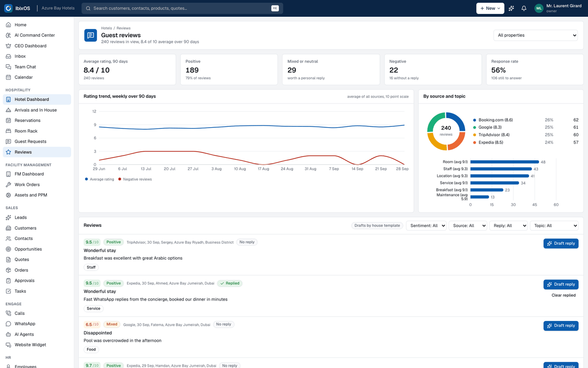
Task: Open the All properties dropdown
Action: tap(535, 35)
